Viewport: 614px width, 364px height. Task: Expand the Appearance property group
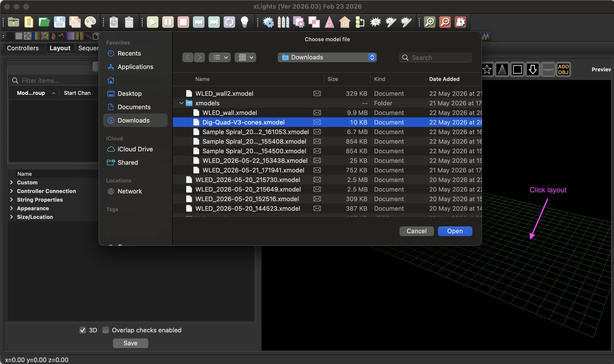point(12,208)
